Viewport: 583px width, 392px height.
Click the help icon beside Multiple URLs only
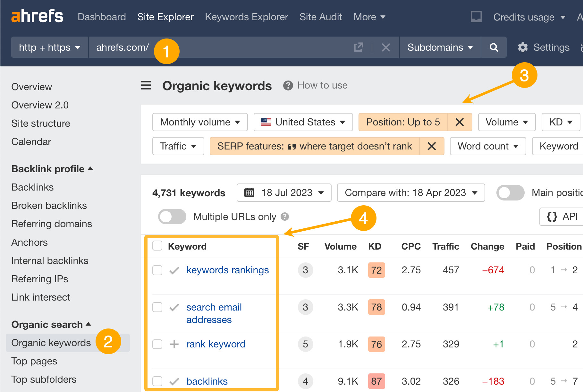coord(285,217)
